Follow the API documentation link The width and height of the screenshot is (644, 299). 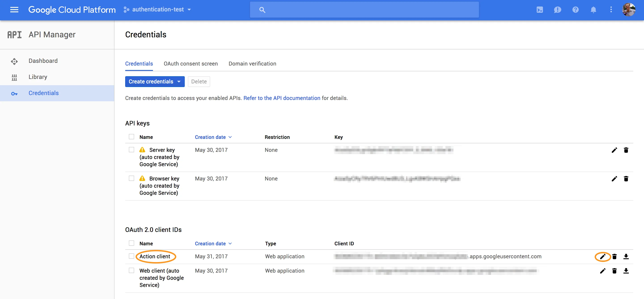(x=282, y=98)
